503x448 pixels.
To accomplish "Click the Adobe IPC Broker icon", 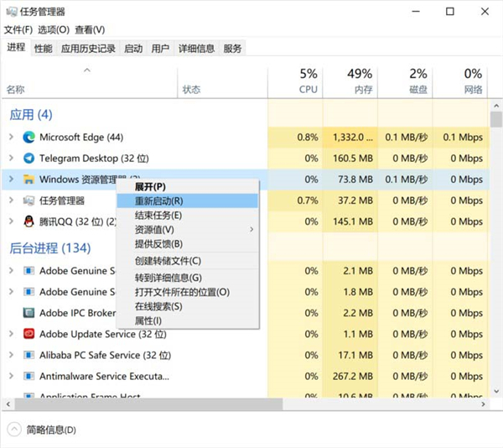I will click(29, 313).
